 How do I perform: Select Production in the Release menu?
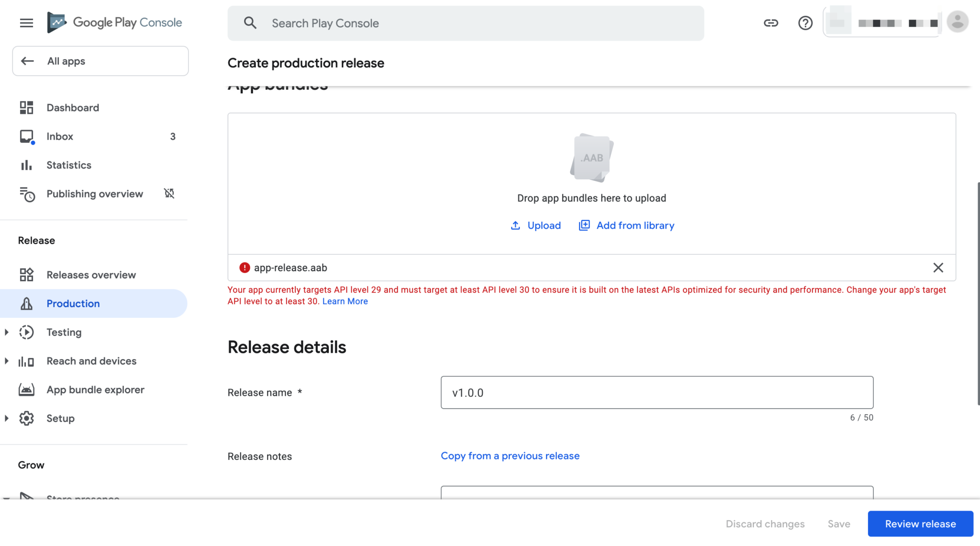(73, 303)
